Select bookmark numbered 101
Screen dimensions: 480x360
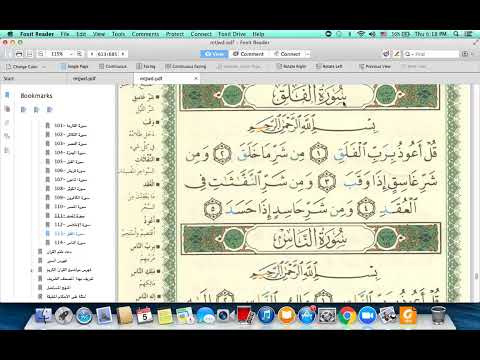point(70,126)
